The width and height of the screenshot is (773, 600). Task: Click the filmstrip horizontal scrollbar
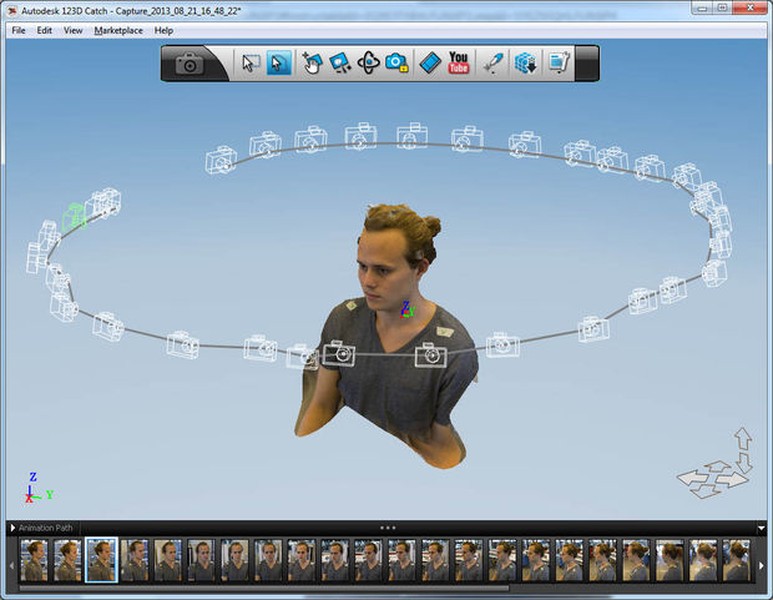click(x=264, y=588)
